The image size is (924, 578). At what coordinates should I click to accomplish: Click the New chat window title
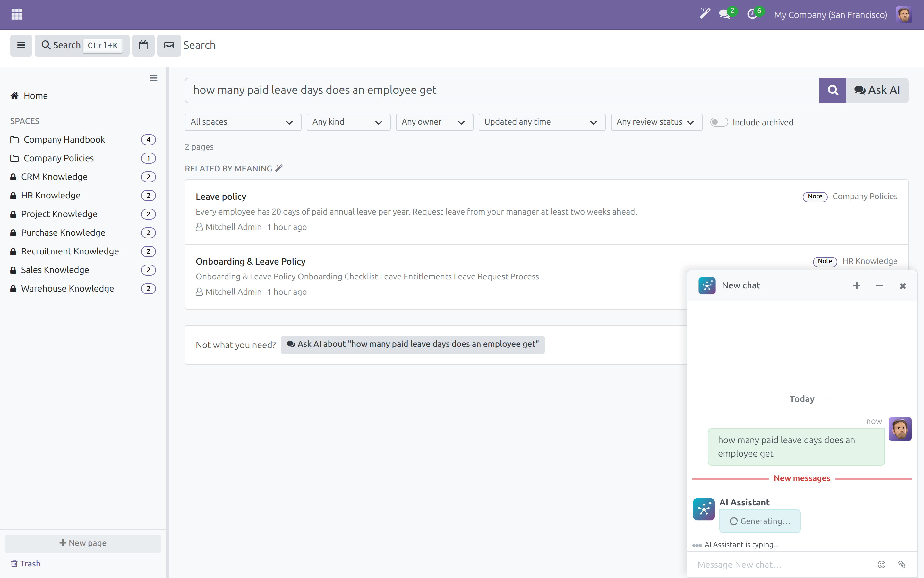(741, 285)
